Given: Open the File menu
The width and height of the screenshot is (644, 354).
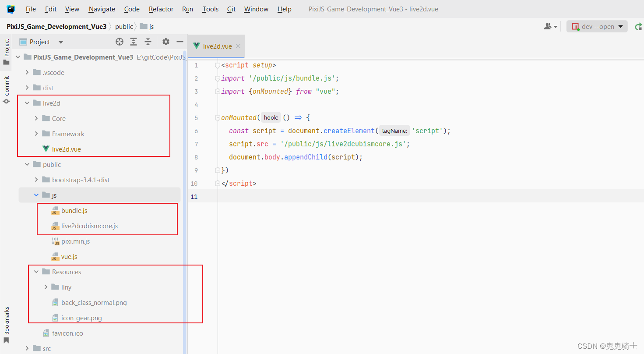Looking at the screenshot, I should pos(31,9).
